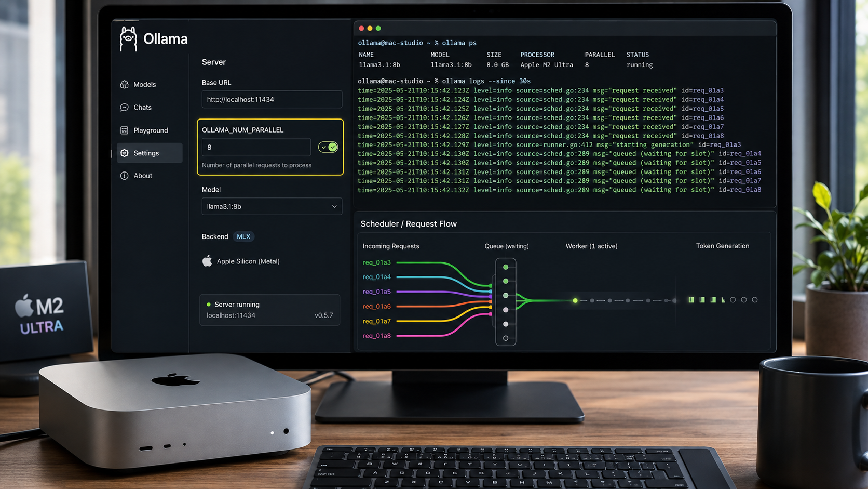Open Chats via its speech bubble icon
Screen dimensions: 868x489
pyautogui.click(x=125, y=108)
